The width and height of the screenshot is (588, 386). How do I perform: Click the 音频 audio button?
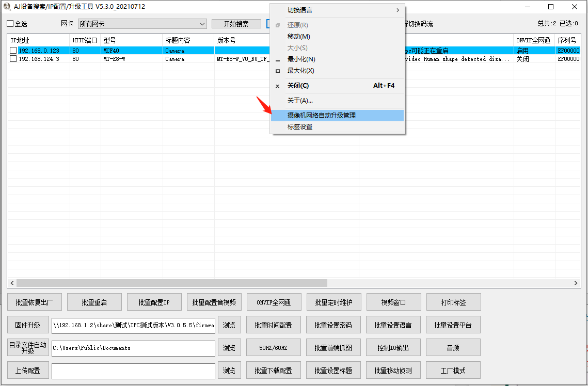pyautogui.click(x=453, y=347)
